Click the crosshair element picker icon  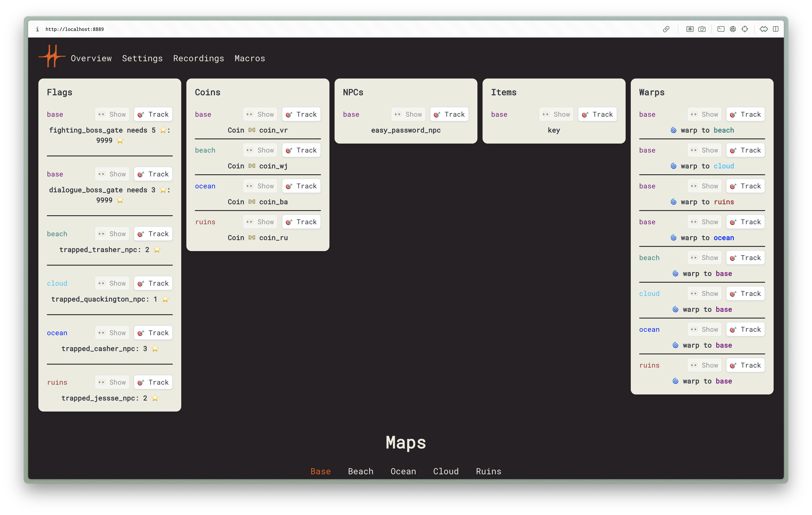[745, 29]
